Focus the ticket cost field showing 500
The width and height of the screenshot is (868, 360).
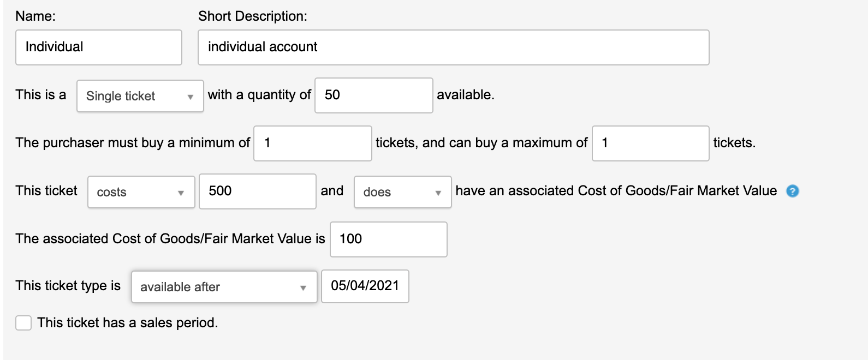click(257, 191)
